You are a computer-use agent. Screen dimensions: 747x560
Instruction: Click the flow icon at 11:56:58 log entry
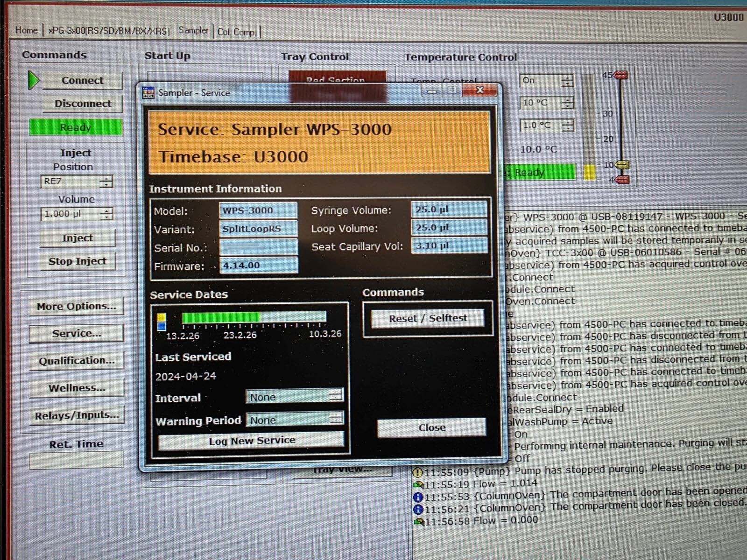pos(419,521)
